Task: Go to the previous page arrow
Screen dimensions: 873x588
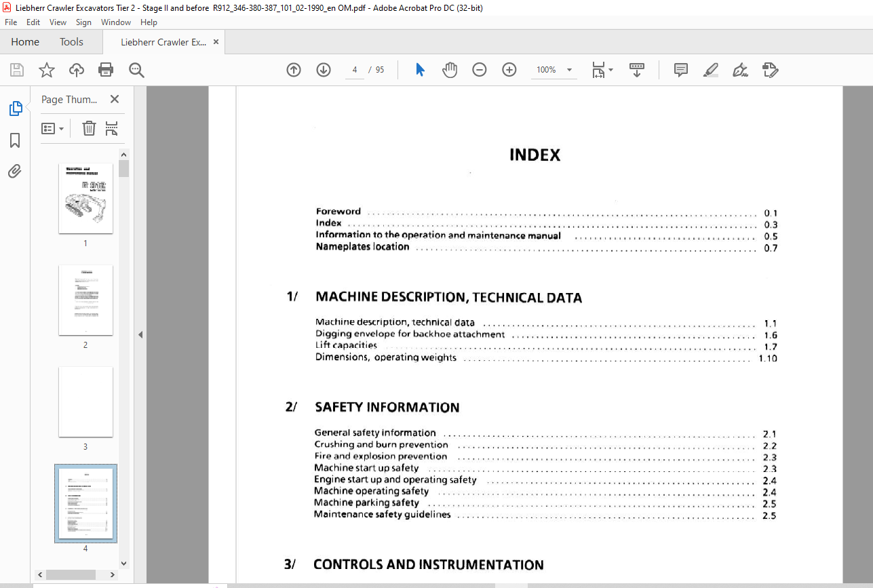Action: click(x=294, y=70)
